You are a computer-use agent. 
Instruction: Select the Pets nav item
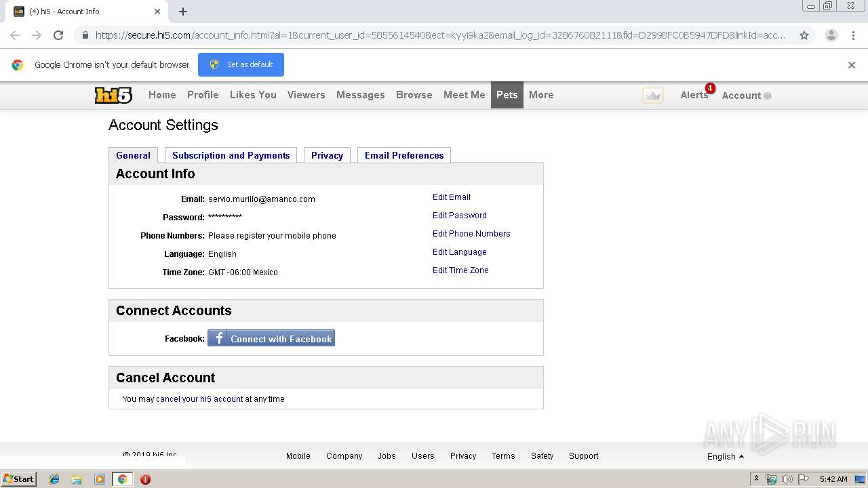click(507, 95)
